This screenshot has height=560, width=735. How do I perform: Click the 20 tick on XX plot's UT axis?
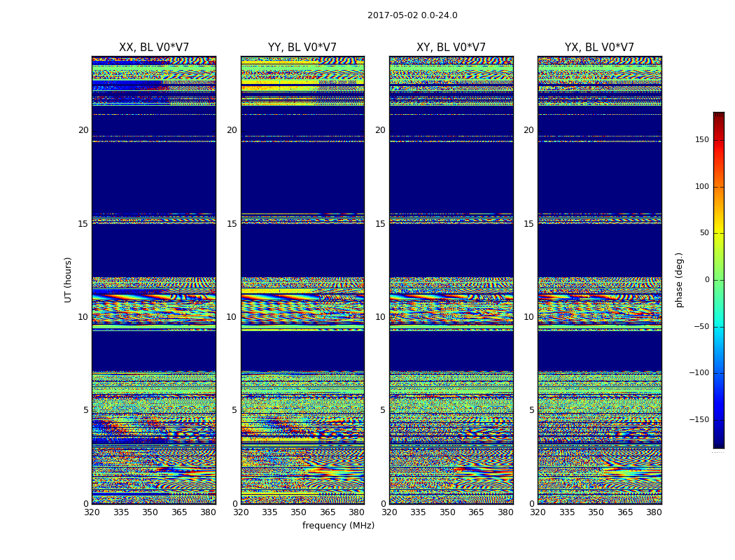pyautogui.click(x=83, y=130)
